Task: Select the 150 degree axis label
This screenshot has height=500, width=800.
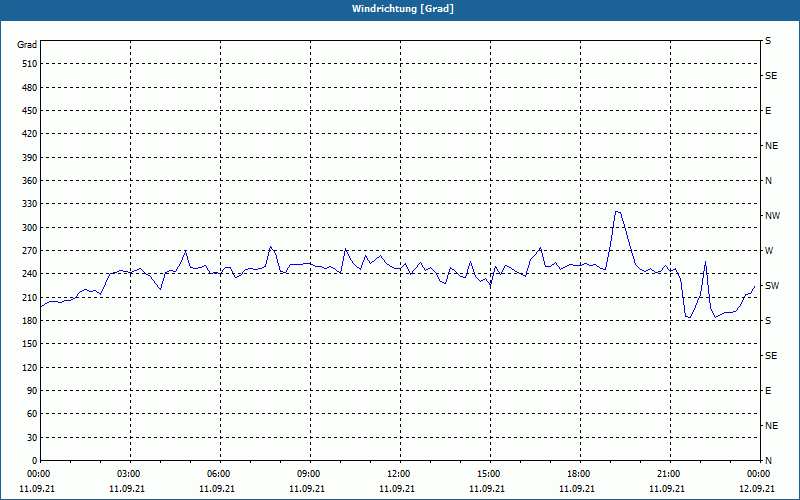Action: tap(30, 344)
